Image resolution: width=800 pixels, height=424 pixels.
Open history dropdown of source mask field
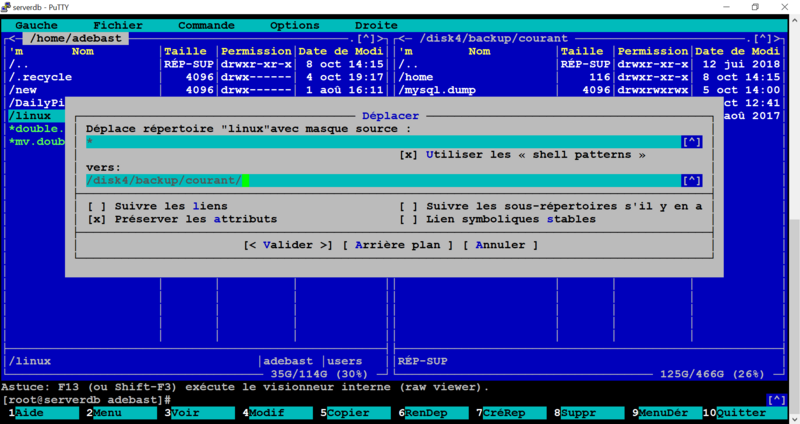point(692,142)
